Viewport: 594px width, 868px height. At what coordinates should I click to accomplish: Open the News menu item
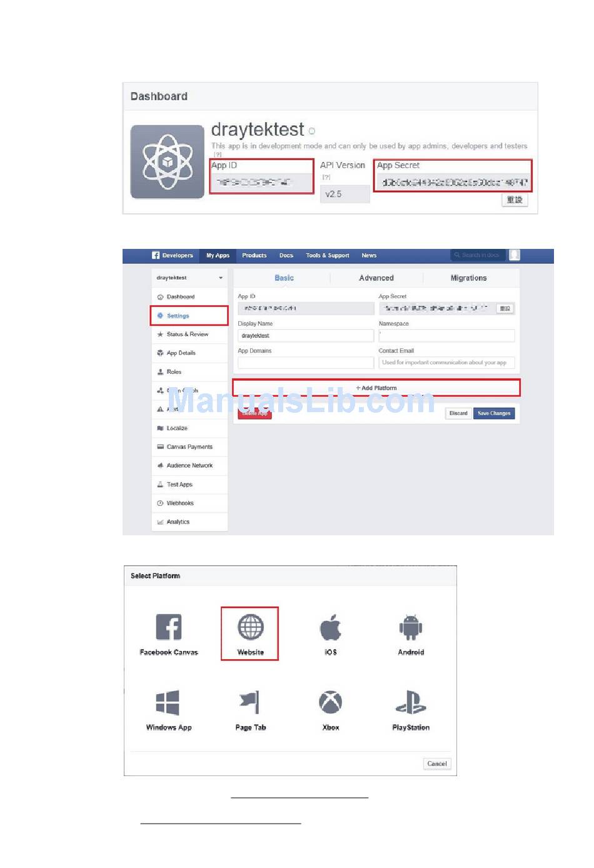point(369,255)
